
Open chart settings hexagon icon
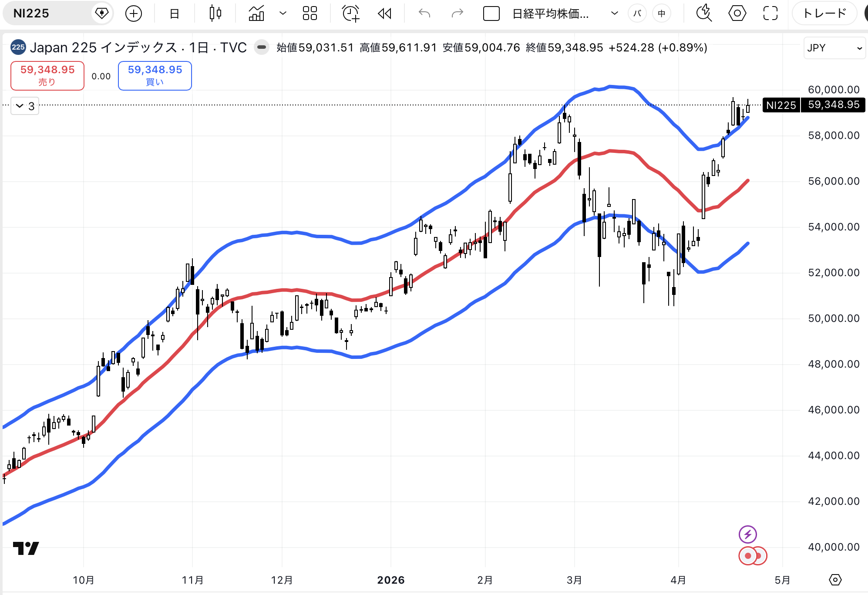[737, 14]
